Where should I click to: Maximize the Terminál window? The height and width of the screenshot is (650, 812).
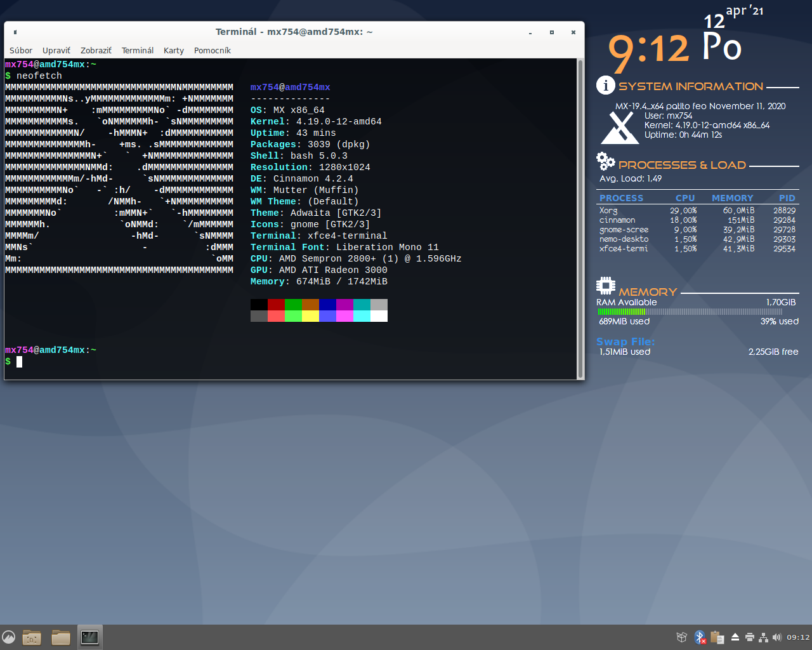tap(552, 32)
